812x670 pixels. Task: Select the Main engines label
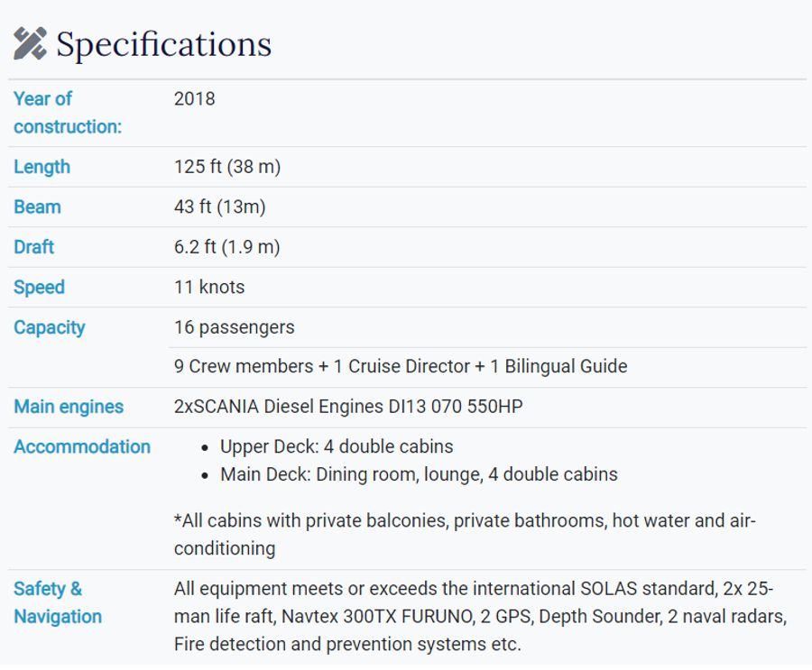pos(69,407)
